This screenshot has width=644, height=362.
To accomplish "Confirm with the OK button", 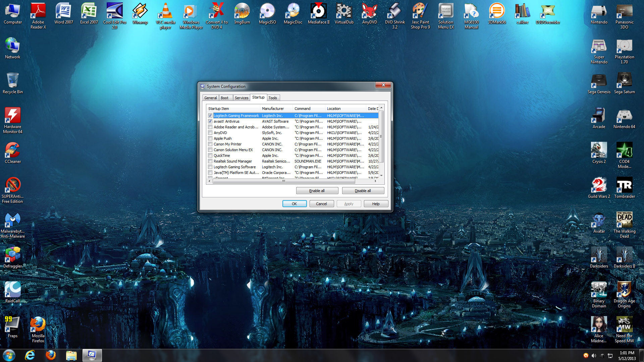I will coord(294,204).
